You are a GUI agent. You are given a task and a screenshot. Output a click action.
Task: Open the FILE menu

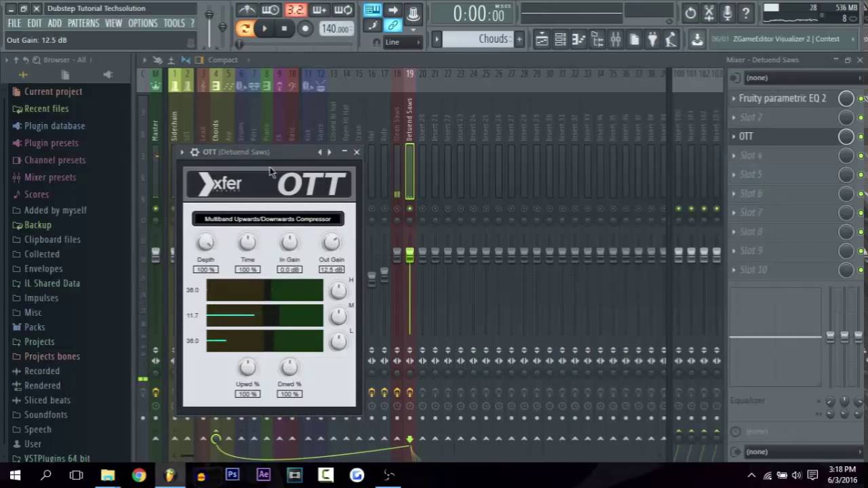pos(14,23)
